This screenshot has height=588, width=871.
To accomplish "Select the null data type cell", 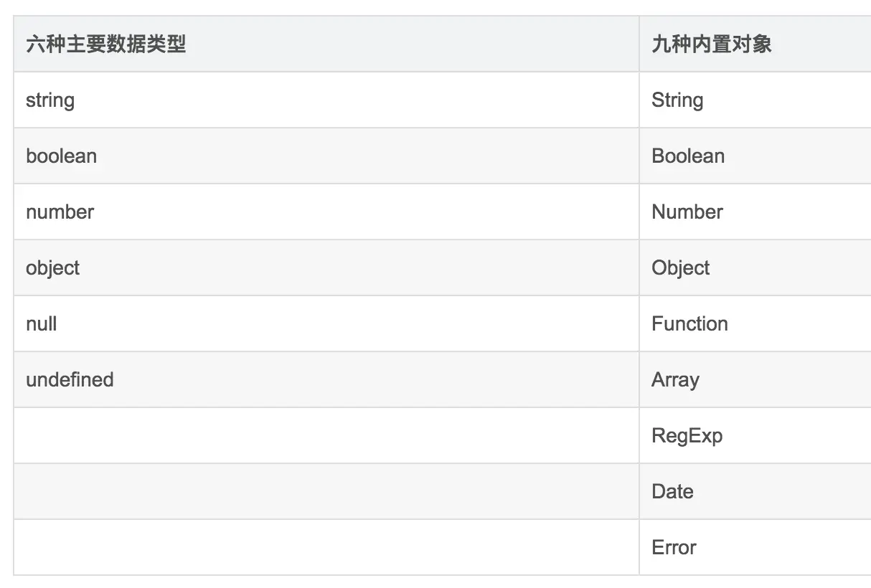I will point(326,323).
